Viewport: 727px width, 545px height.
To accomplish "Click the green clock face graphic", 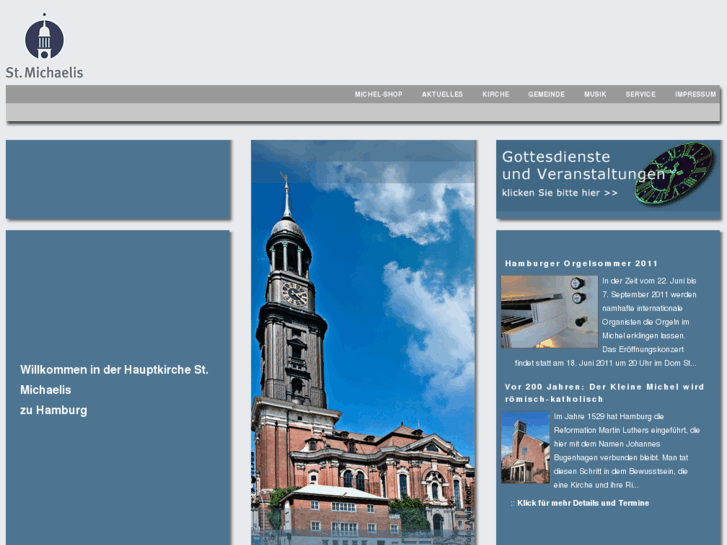I will pos(676,172).
